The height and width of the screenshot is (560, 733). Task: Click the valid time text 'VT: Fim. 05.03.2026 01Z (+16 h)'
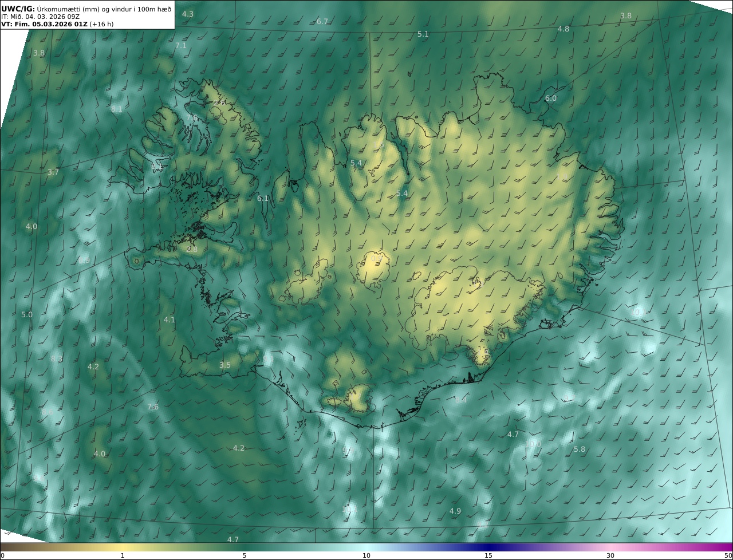pos(57,25)
